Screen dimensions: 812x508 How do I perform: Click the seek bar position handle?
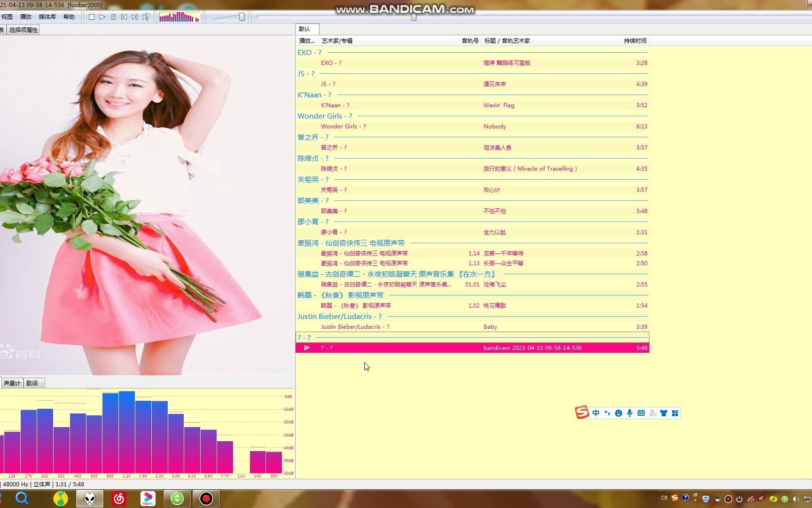click(414, 17)
